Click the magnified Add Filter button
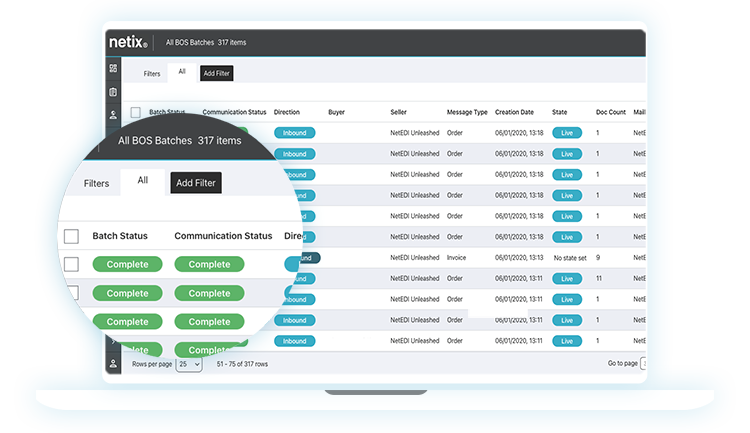 coord(196,183)
